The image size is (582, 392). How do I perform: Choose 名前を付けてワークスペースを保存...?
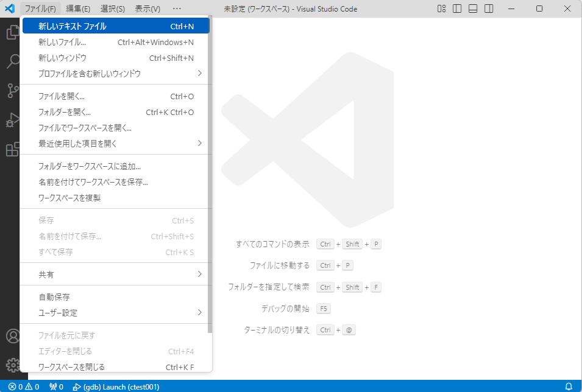[x=116, y=182]
